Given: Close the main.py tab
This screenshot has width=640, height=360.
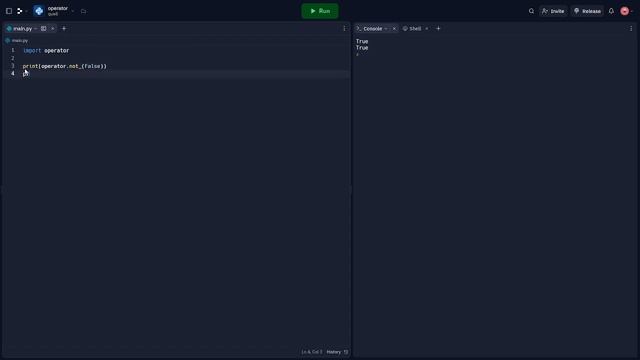Looking at the screenshot, I should click(x=53, y=29).
